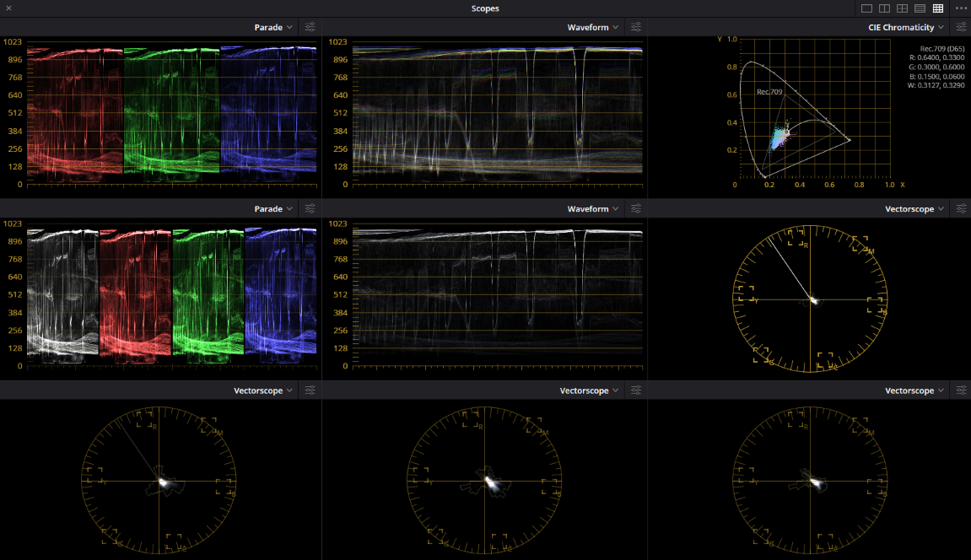Select the single scope layout
971x560 pixels.
(866, 8)
